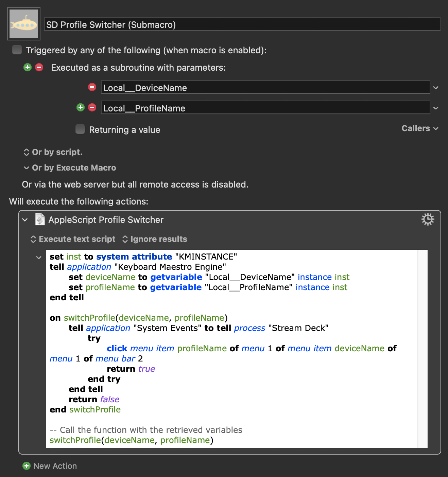Remove the Local__ProfileName parameter

[92, 108]
